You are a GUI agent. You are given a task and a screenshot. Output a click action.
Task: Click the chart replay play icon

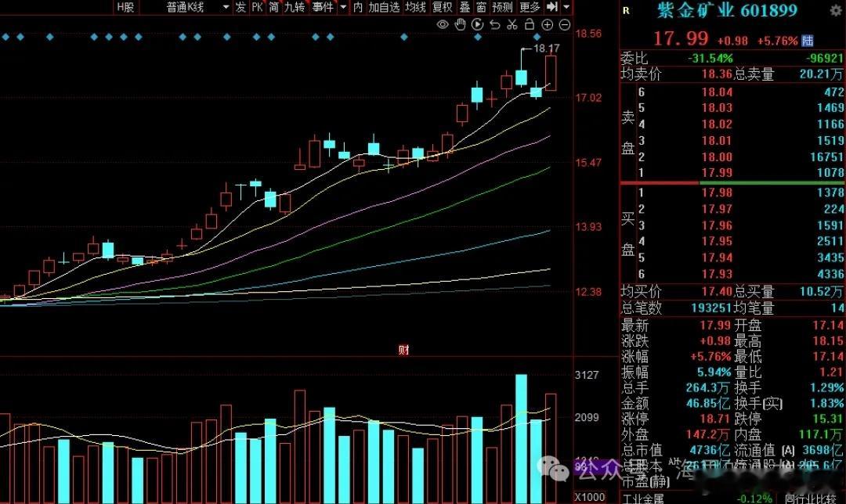477,24
